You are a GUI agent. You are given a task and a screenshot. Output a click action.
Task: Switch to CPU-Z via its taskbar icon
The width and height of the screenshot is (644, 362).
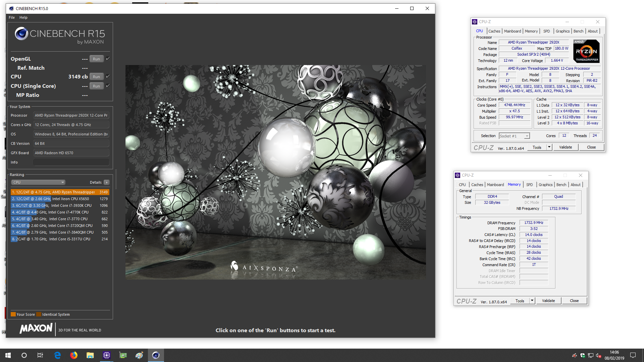107,355
